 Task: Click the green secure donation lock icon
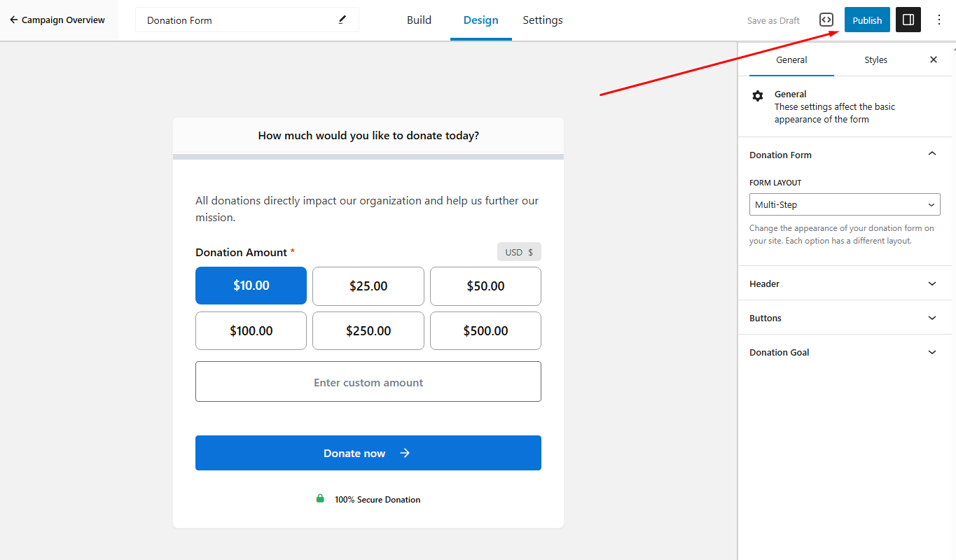[x=320, y=498]
